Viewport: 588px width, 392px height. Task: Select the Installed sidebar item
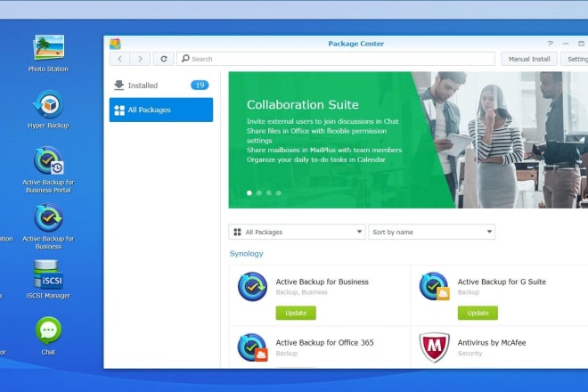[161, 86]
